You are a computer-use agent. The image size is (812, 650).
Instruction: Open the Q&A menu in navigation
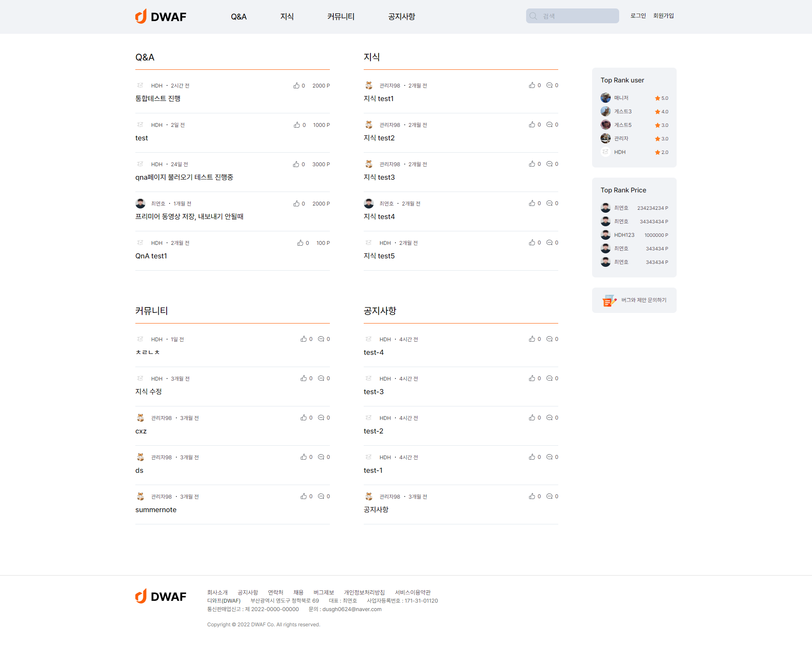click(x=239, y=16)
